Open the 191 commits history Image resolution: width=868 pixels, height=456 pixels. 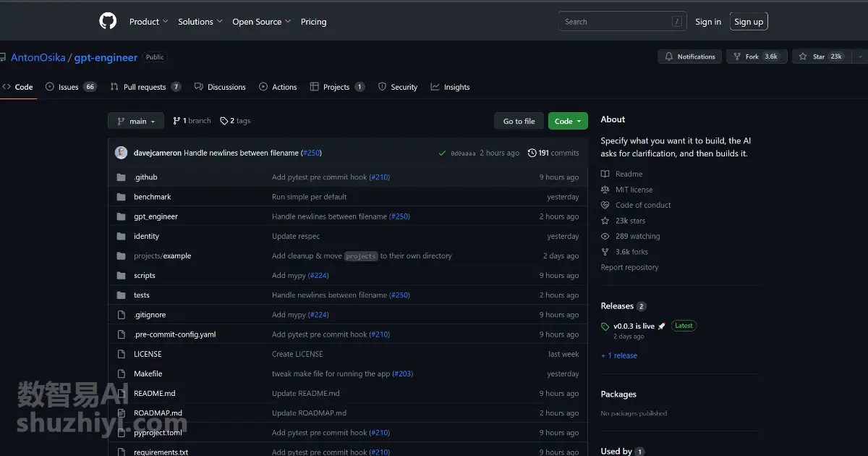point(553,153)
